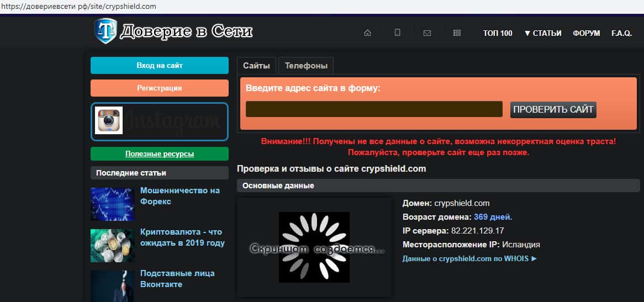Go to the ФОРУМ menu item

[587, 33]
